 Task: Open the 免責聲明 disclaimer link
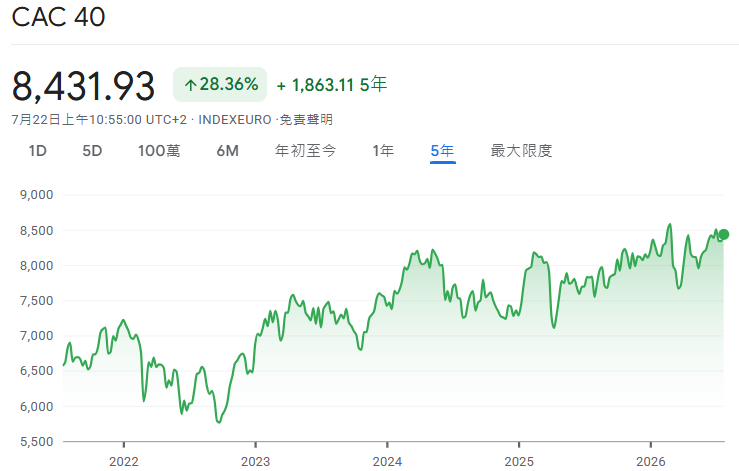pyautogui.click(x=306, y=120)
